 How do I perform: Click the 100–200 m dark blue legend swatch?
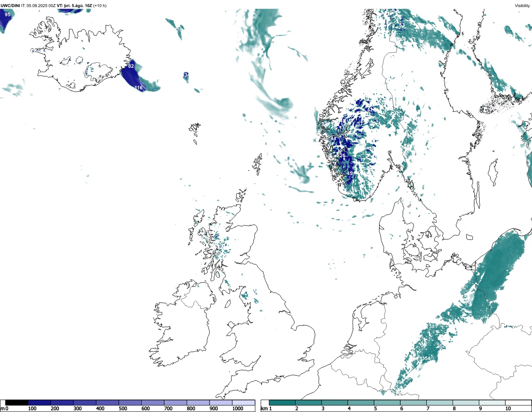(x=39, y=402)
